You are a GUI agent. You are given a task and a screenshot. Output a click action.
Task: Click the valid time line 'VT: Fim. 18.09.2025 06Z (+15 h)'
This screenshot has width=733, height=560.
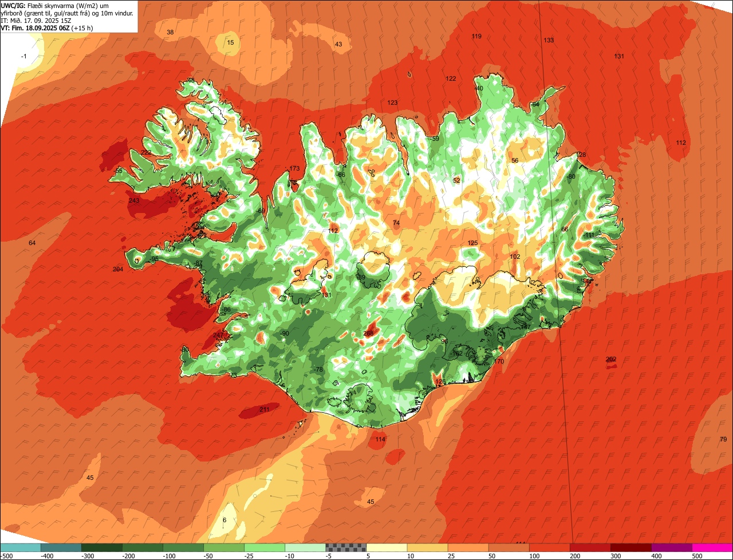click(x=47, y=27)
